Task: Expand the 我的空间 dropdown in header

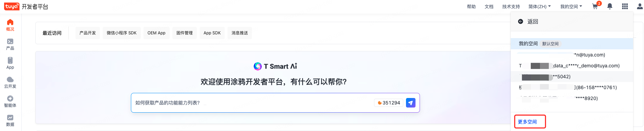Action: pyautogui.click(x=571, y=6)
